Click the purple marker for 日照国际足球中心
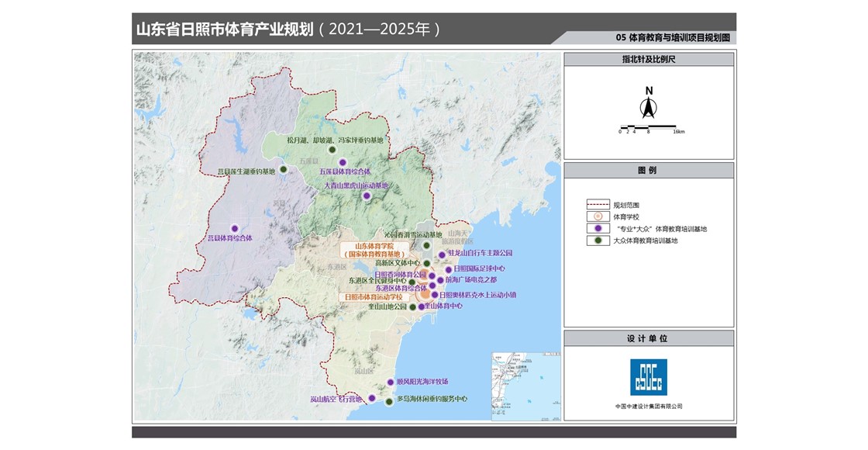 (448, 269)
